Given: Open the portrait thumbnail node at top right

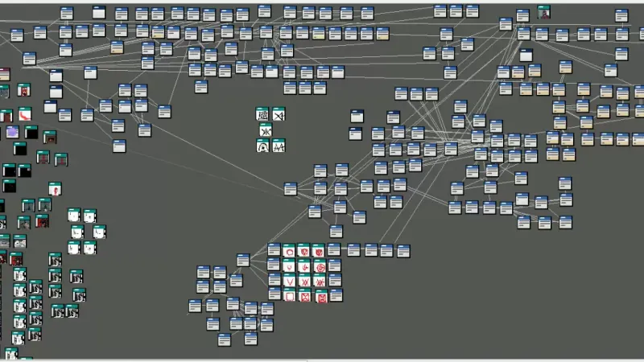Looking at the screenshot, I should tap(545, 13).
